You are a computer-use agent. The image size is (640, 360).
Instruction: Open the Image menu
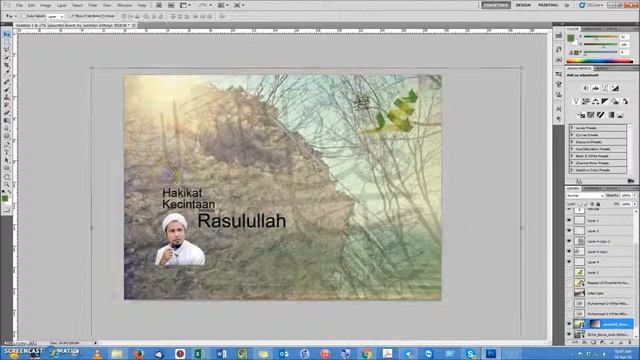(46, 5)
